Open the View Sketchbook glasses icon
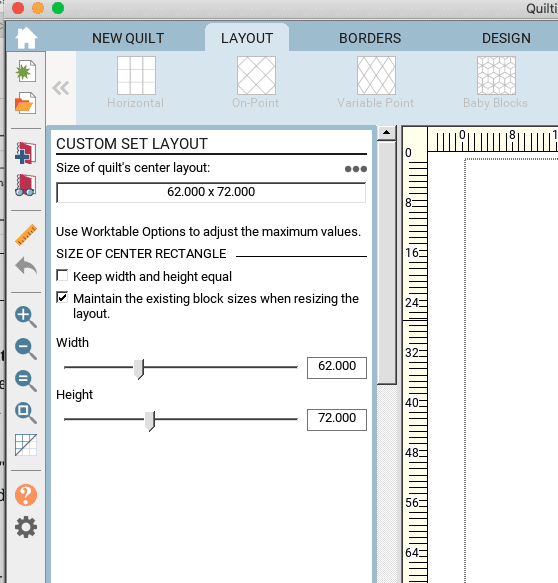 pos(26,185)
